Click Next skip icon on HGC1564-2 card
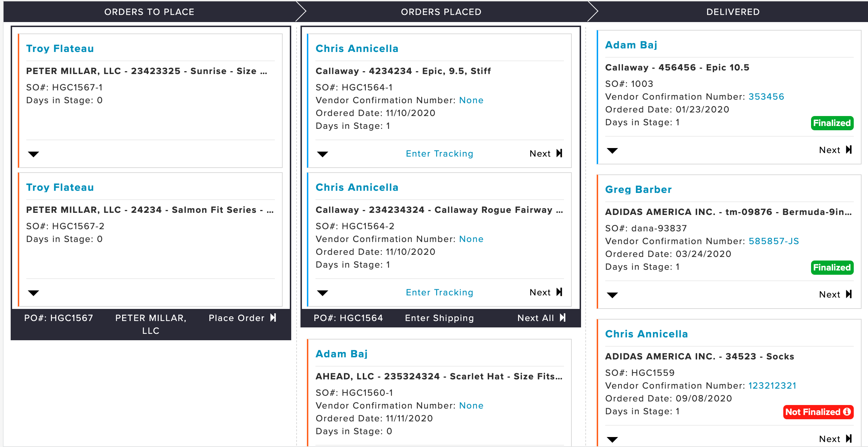This screenshot has height=447, width=868. click(559, 292)
